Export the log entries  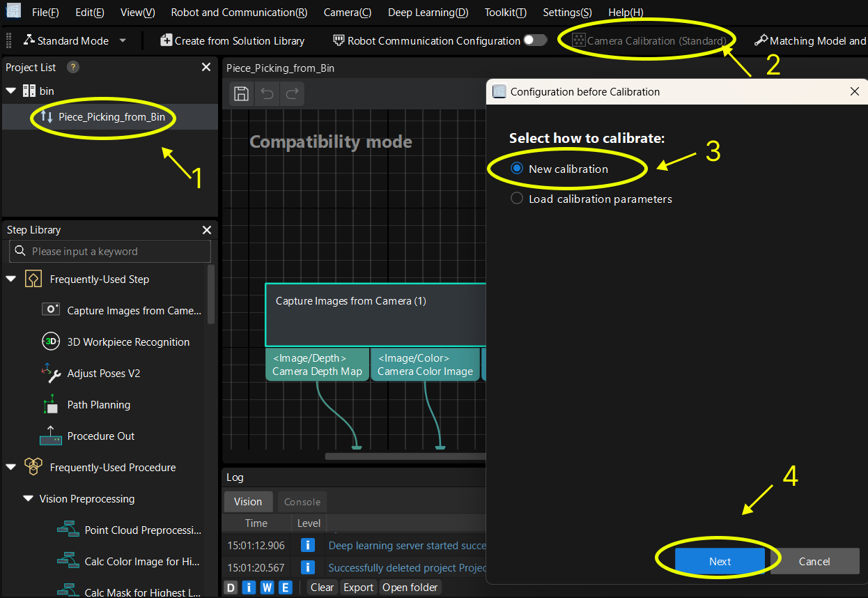point(358,588)
